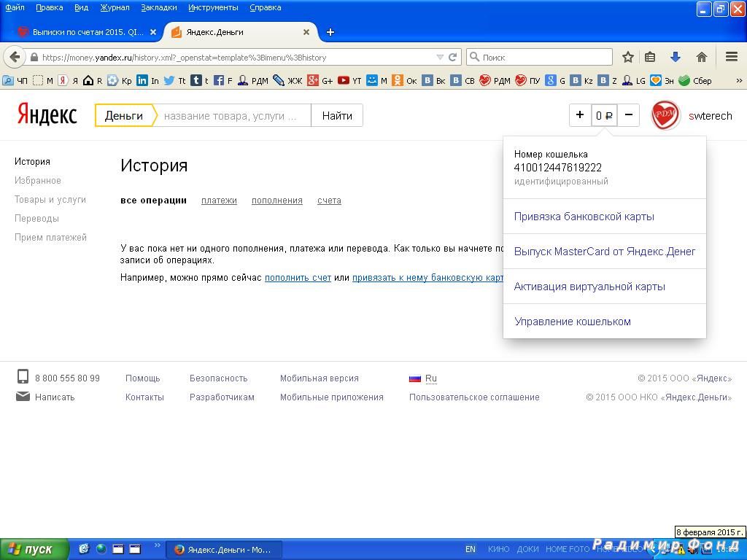
Task: Open the heart-icon 'ПУ' bookmark
Action: tap(527, 80)
